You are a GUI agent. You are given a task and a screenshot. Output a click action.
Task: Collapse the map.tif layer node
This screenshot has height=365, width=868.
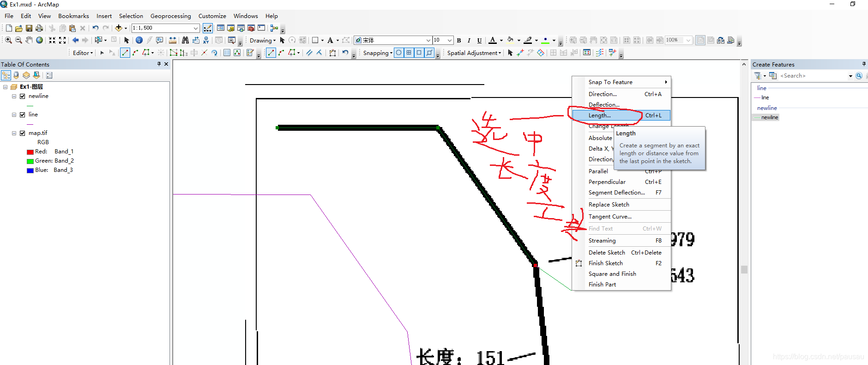[14, 133]
